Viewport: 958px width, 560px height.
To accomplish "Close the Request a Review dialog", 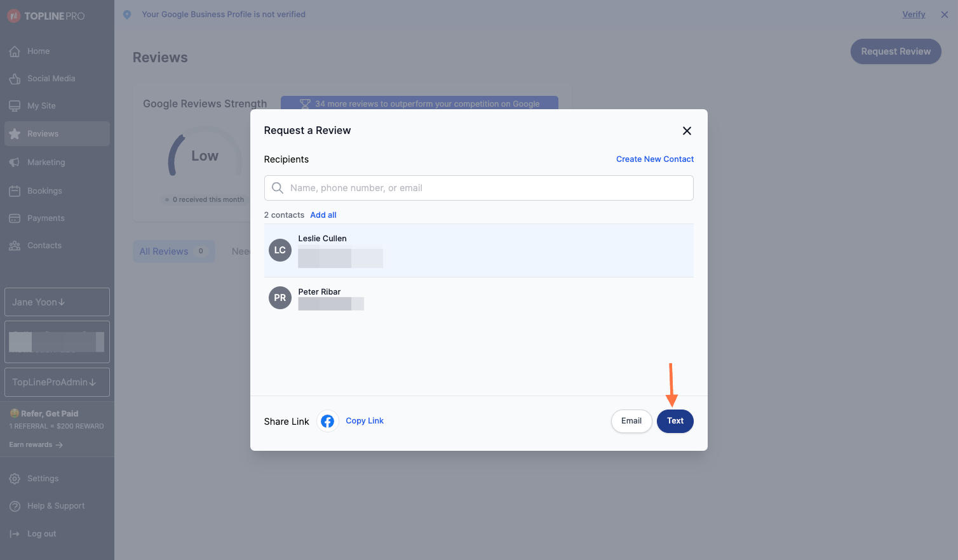I will point(687,131).
